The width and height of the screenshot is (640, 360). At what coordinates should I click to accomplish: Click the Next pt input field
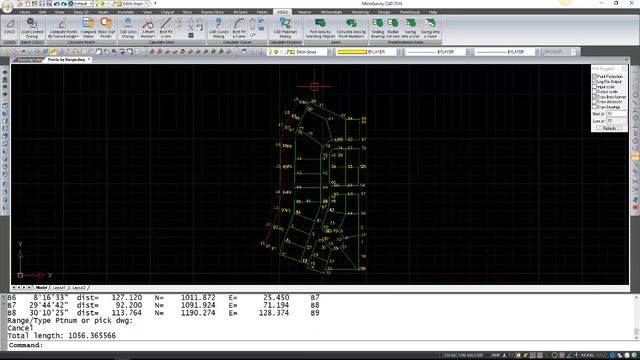pos(616,114)
